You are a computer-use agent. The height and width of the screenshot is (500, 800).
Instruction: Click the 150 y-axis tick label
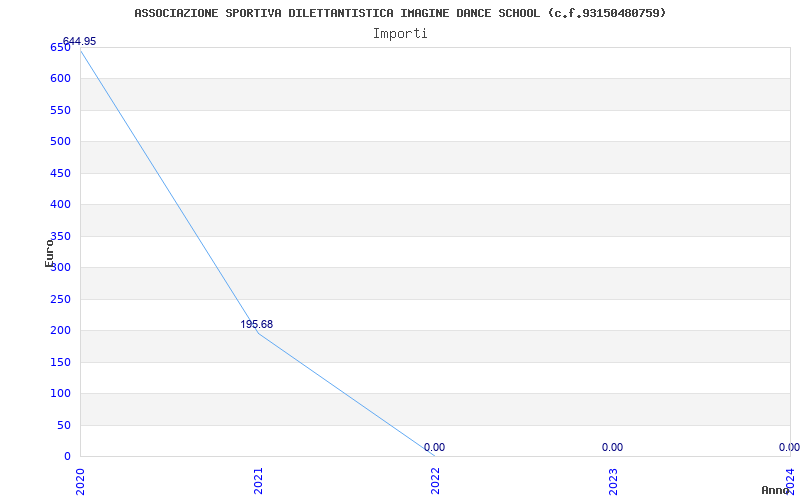pos(60,362)
